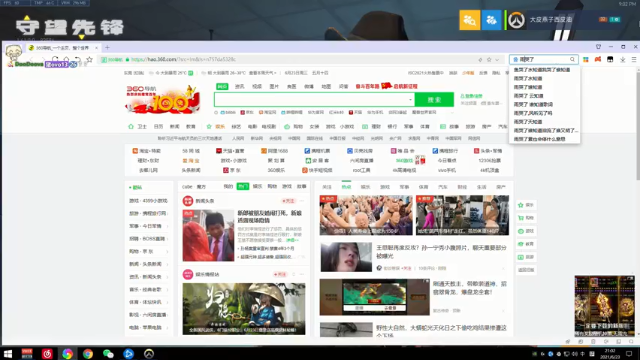Open the colorful apps grid extension icon
Screen dimensions: 640x360
[x=586, y=60]
